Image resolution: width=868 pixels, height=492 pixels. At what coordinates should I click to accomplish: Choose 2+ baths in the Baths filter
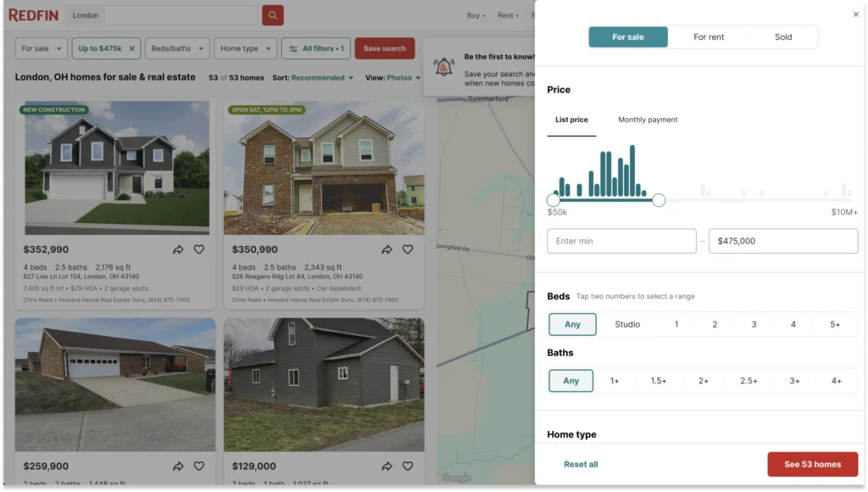(x=704, y=380)
